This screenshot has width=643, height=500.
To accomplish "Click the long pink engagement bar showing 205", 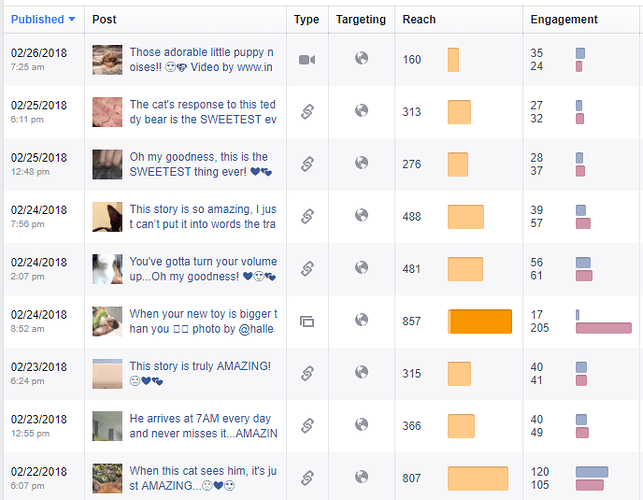I will coord(603,328).
